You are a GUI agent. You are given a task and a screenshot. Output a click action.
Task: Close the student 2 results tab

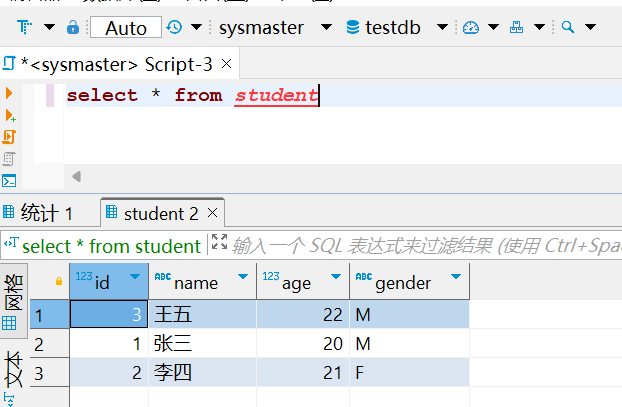pos(213,213)
